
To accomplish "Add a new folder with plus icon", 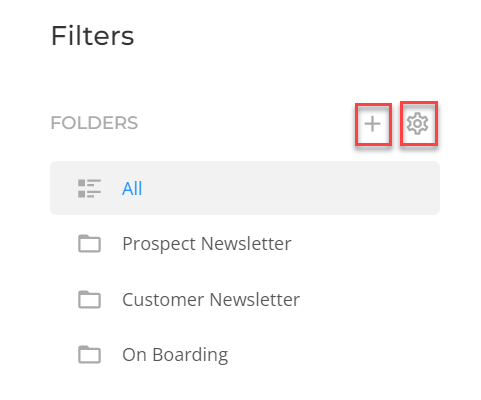I will pyautogui.click(x=372, y=124).
